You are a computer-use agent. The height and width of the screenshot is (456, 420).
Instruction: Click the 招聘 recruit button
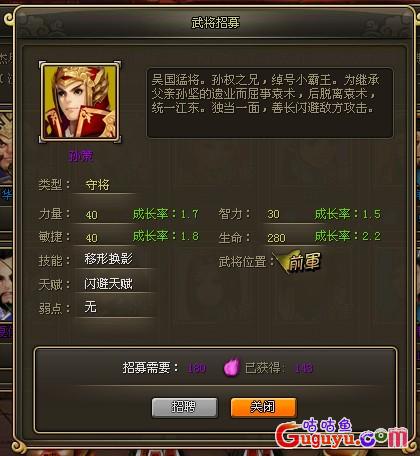coord(184,407)
